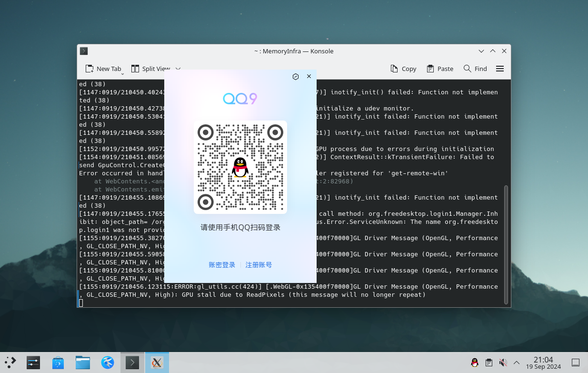Open Dolphin file manager from taskbar
Viewport: 588px width, 373px height.
[83, 363]
